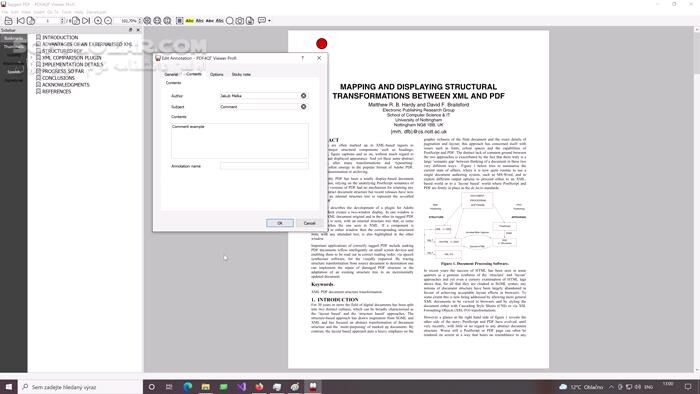Click the red sticky note annotation on page

(x=321, y=44)
